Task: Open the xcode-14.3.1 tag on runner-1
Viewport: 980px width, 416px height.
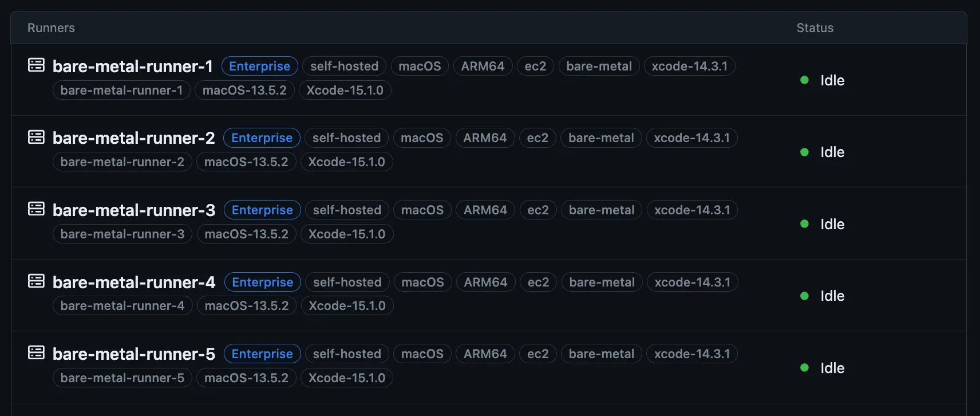Action: (689, 66)
